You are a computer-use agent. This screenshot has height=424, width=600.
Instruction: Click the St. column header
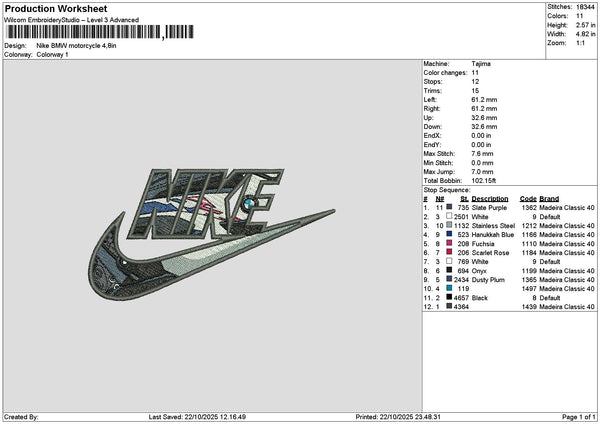pos(464,199)
